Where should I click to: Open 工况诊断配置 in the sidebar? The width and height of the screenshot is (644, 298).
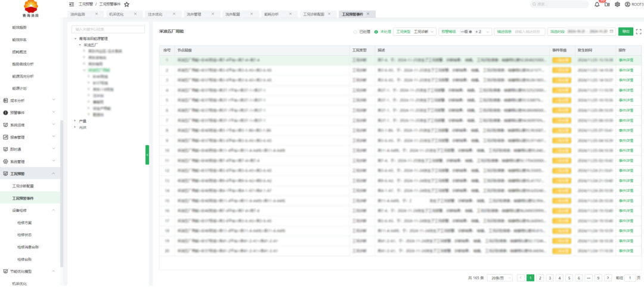[x=23, y=186]
